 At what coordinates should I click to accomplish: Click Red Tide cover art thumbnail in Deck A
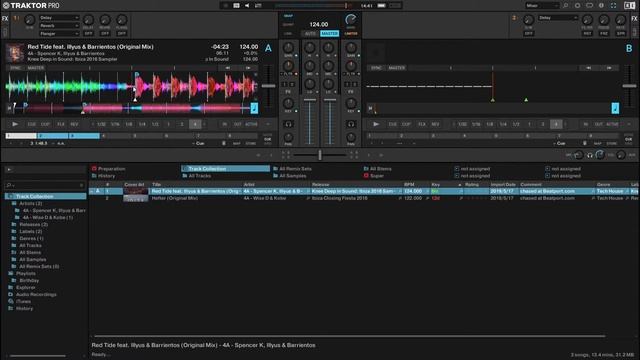click(15, 53)
